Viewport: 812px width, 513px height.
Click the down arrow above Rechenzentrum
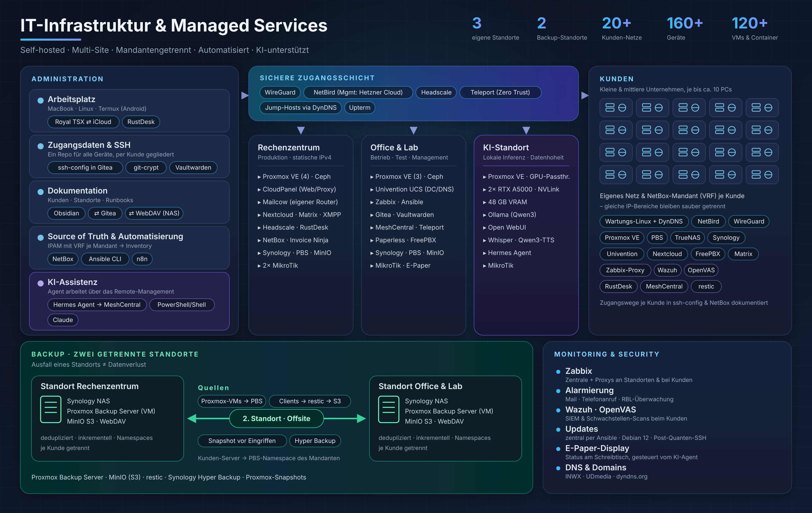click(x=301, y=130)
